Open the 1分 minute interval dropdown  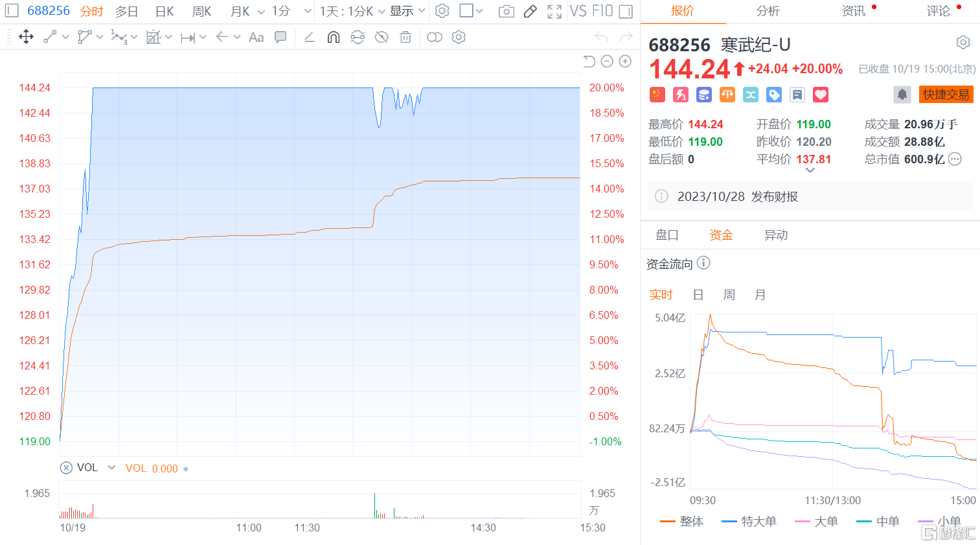308,12
